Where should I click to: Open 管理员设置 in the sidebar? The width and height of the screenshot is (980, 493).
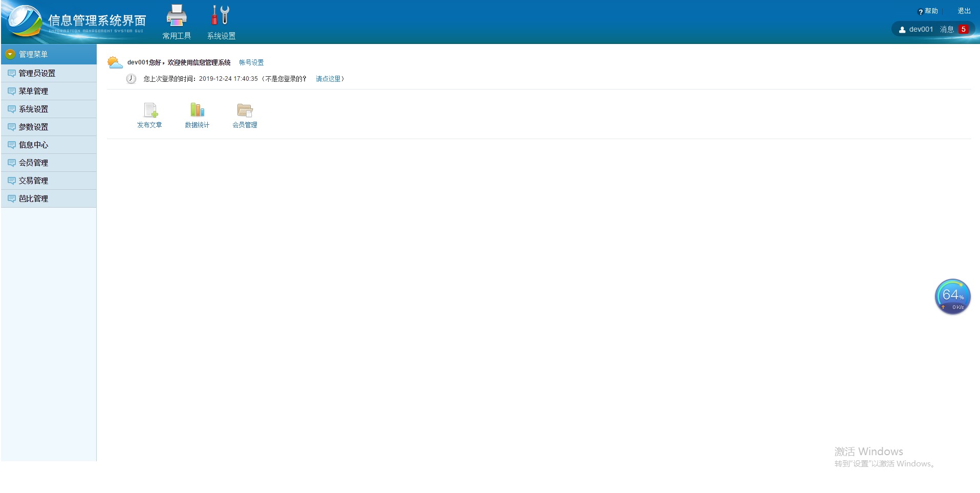pos(49,73)
